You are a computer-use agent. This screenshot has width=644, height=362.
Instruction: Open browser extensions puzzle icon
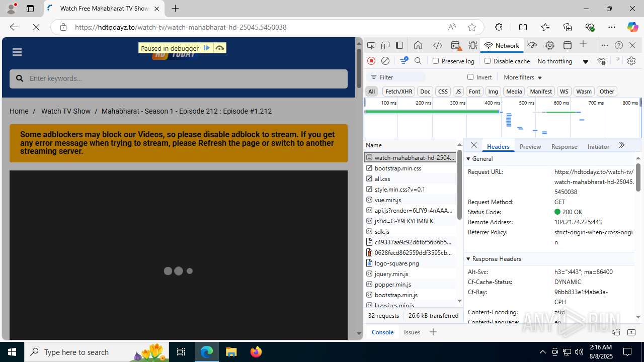[x=499, y=27]
